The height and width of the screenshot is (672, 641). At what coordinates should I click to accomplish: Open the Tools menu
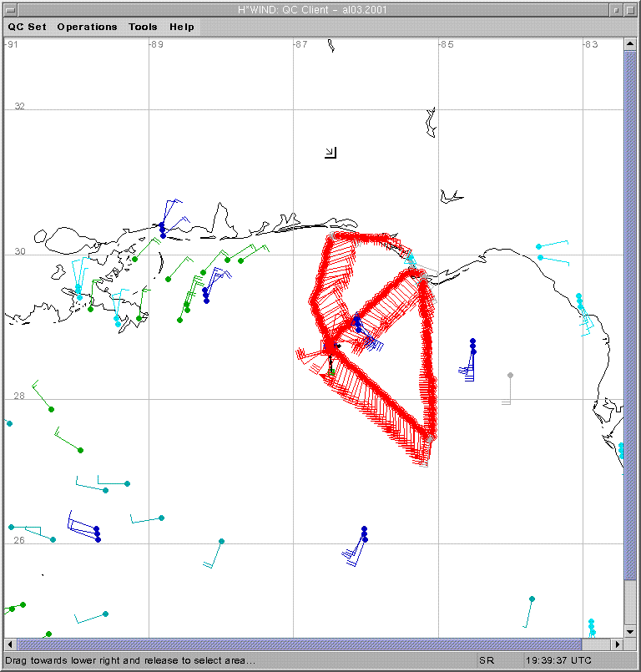pyautogui.click(x=143, y=27)
